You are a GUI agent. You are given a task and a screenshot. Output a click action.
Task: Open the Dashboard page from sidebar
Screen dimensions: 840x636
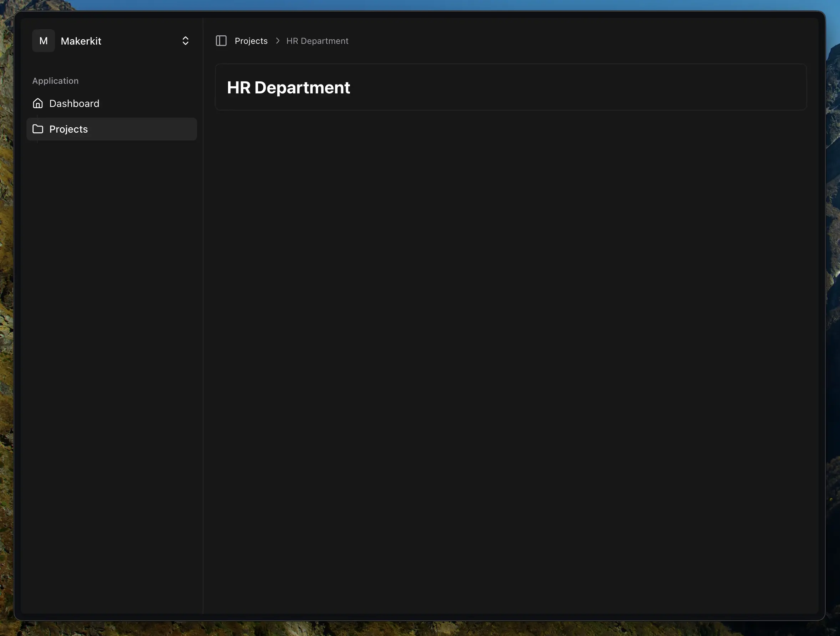(75, 103)
